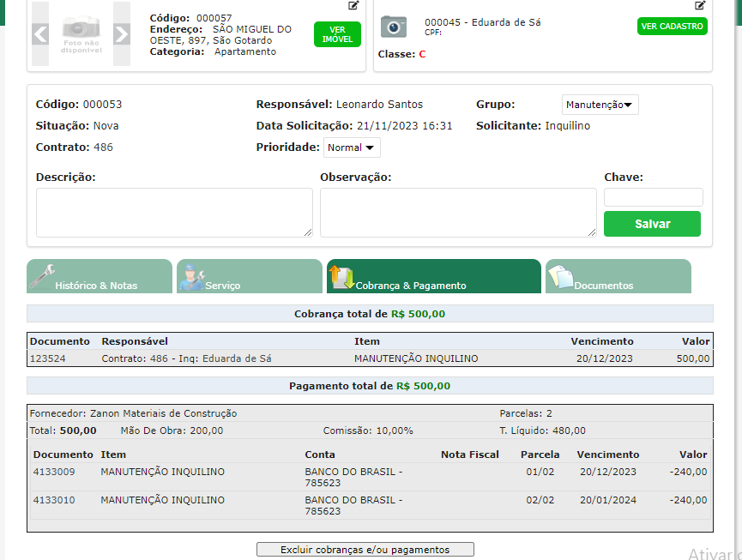Select cobrança document 123524
The image size is (742, 560).
click(x=47, y=358)
